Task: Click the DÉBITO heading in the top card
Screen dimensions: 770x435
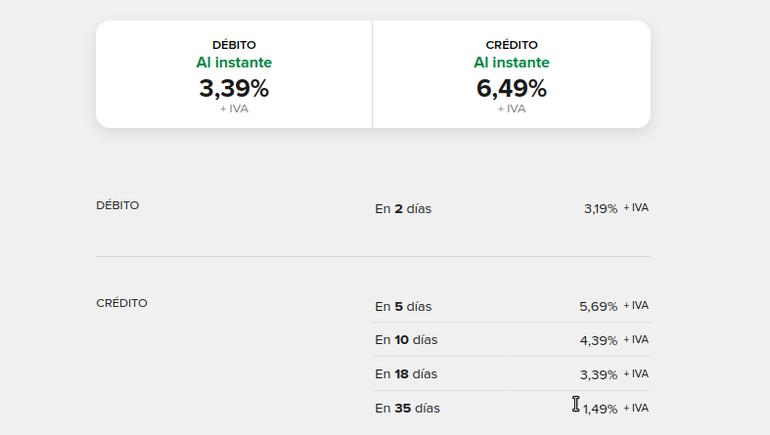Action: click(234, 45)
